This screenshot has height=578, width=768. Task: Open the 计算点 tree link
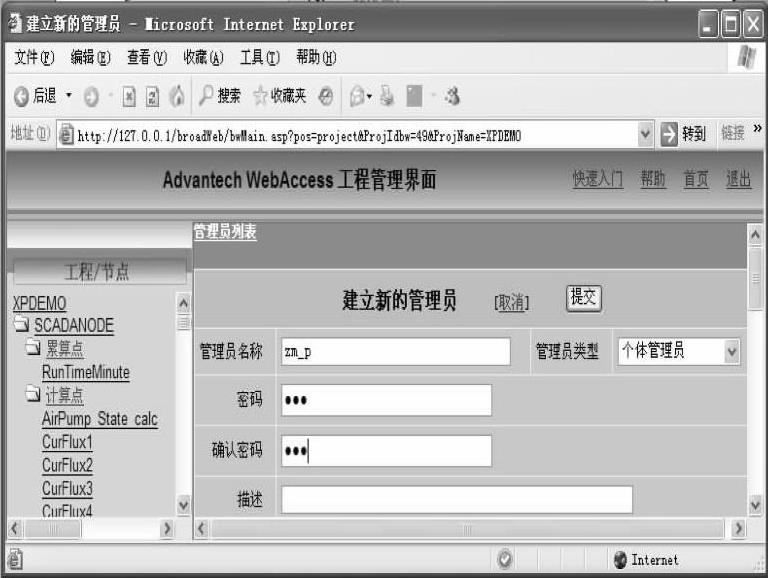pos(65,395)
